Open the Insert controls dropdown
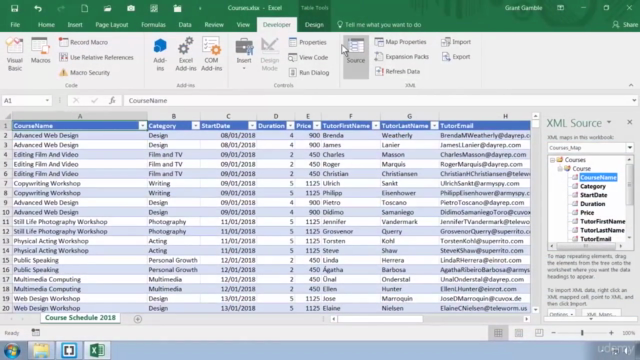The image size is (640, 360). tap(244, 54)
